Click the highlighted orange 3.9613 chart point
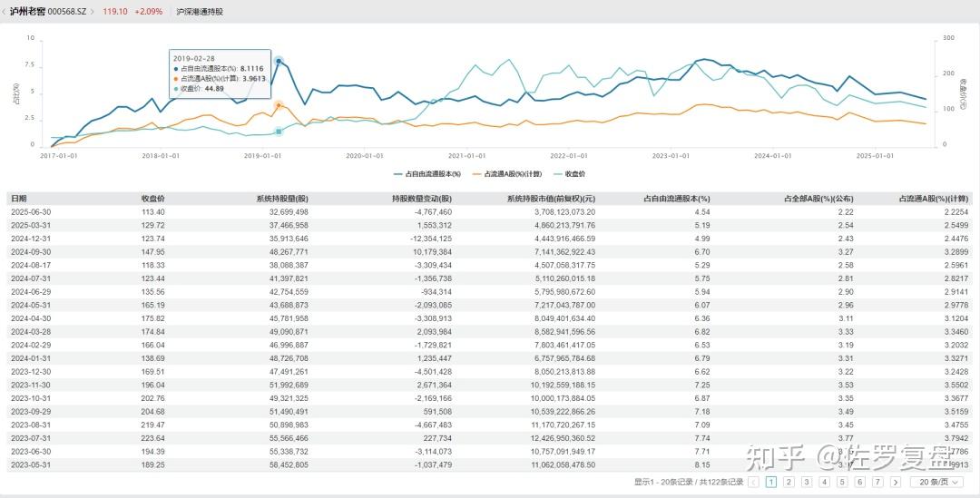Viewport: 980px width, 498px height. [x=279, y=105]
